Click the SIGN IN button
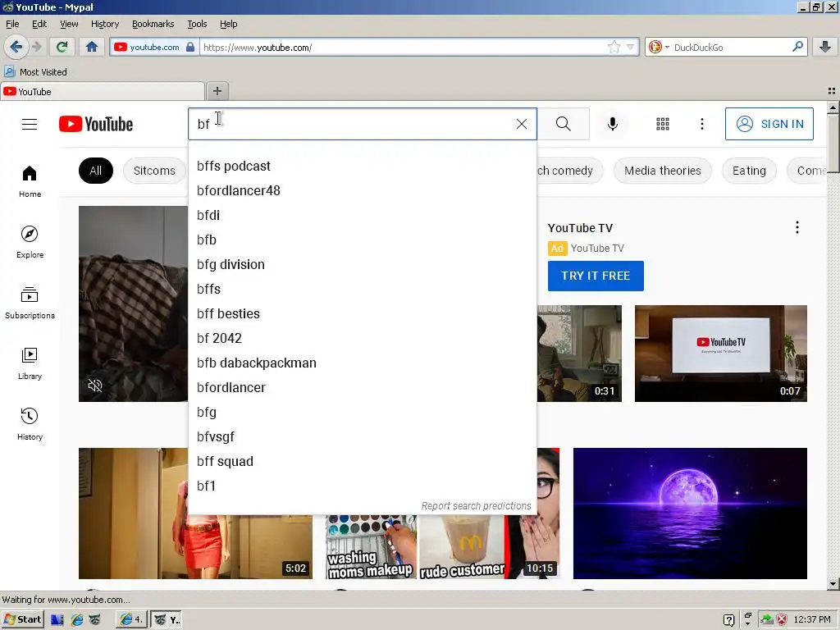The image size is (840, 630). point(769,124)
